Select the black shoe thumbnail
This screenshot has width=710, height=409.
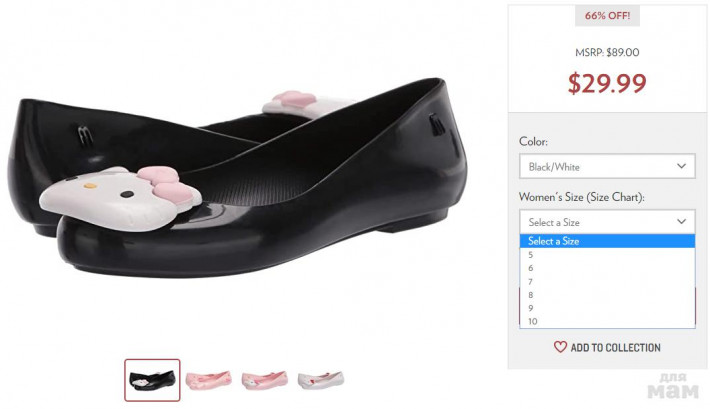[152, 380]
